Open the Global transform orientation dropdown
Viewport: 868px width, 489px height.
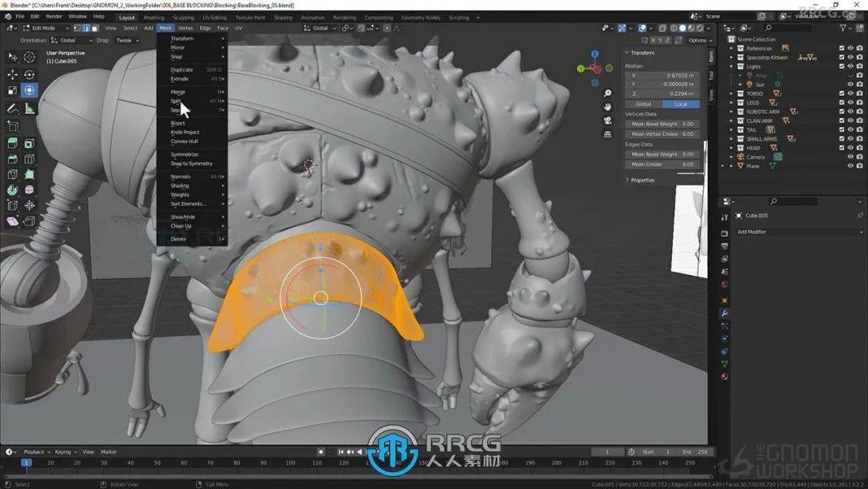pyautogui.click(x=318, y=27)
